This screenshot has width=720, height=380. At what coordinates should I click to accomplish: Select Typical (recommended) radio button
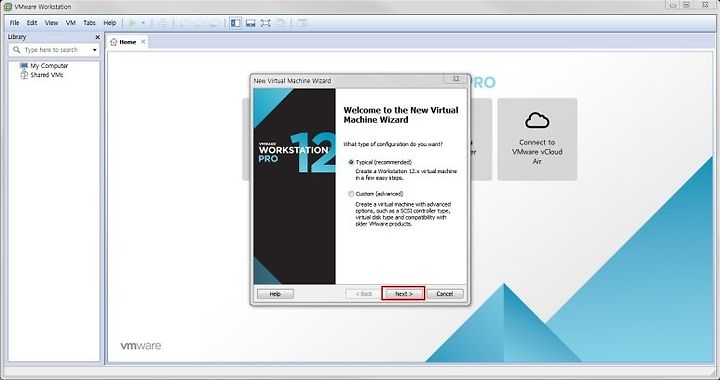pyautogui.click(x=351, y=162)
